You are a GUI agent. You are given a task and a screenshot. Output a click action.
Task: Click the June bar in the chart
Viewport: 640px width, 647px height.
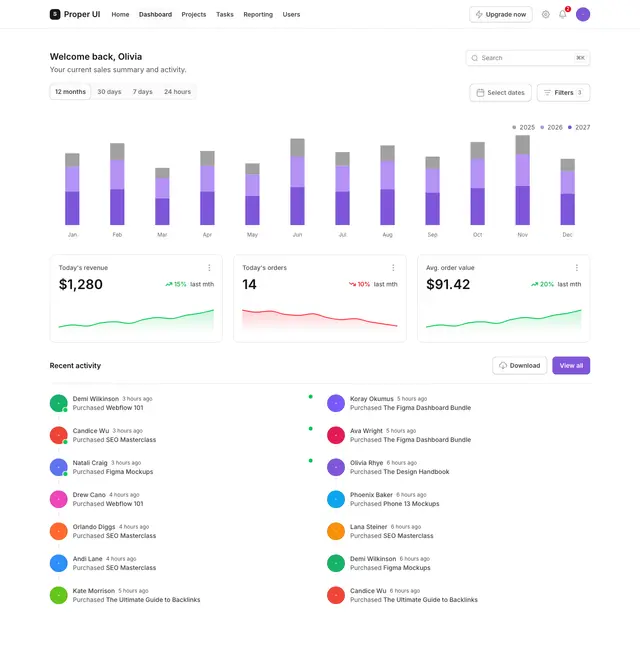click(297, 182)
